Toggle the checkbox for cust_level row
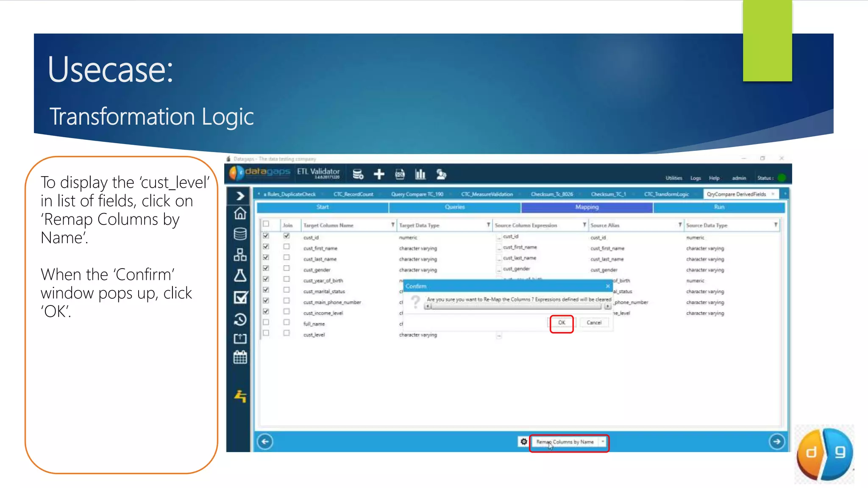 (266, 333)
